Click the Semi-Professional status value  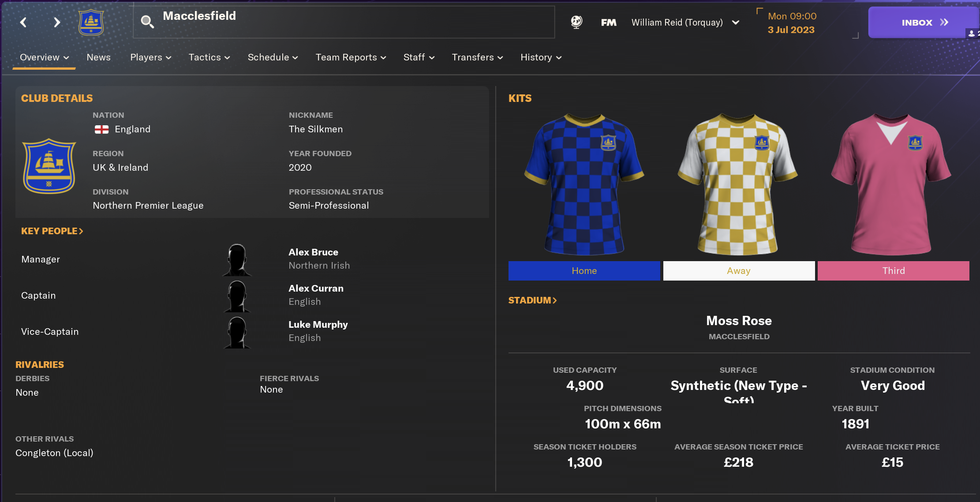pyautogui.click(x=329, y=206)
